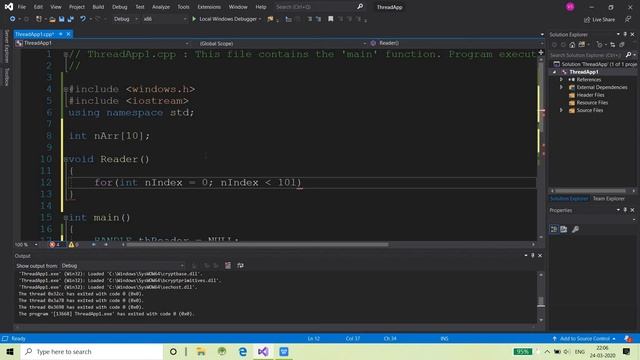Click the Live Share button
The image size is (640, 360).
tap(599, 19)
